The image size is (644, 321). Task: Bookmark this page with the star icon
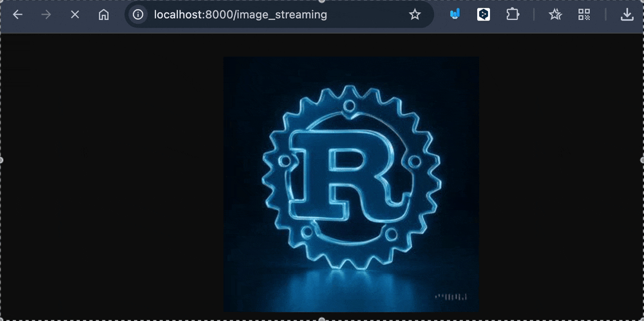[x=415, y=15]
